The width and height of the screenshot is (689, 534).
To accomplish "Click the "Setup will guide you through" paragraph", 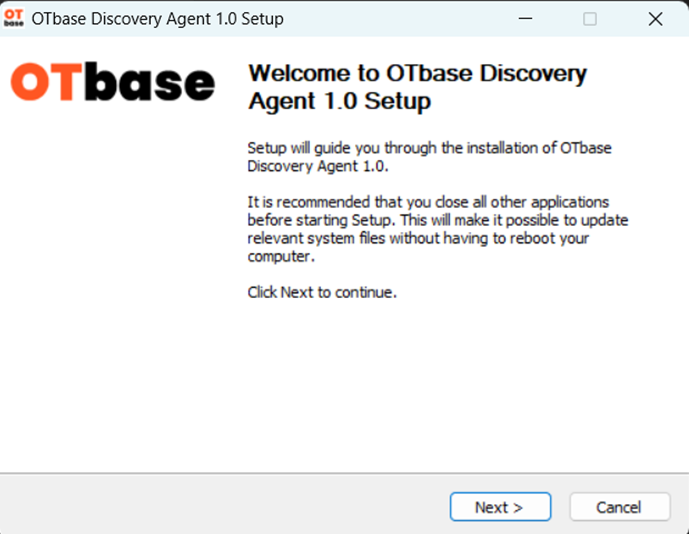I will coord(429,157).
